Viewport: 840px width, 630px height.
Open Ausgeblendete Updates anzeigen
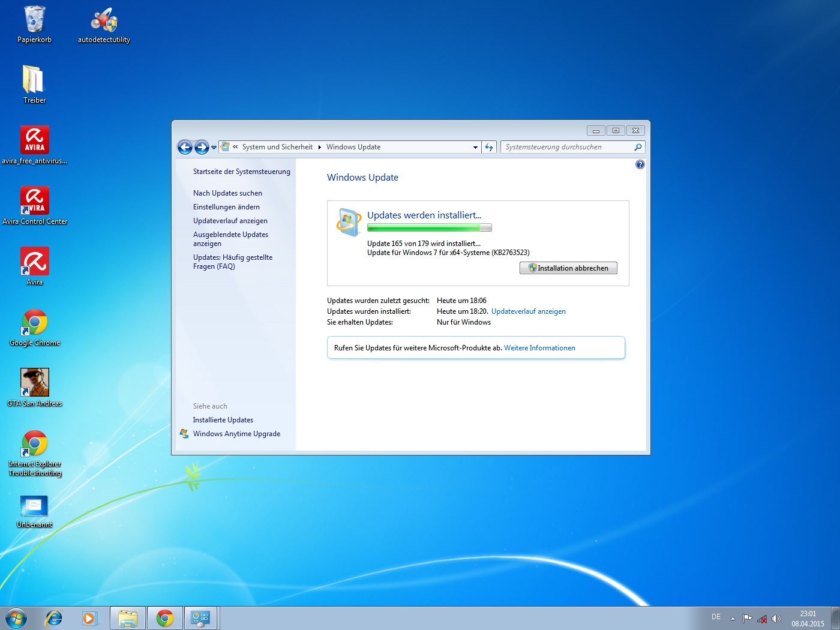(230, 239)
